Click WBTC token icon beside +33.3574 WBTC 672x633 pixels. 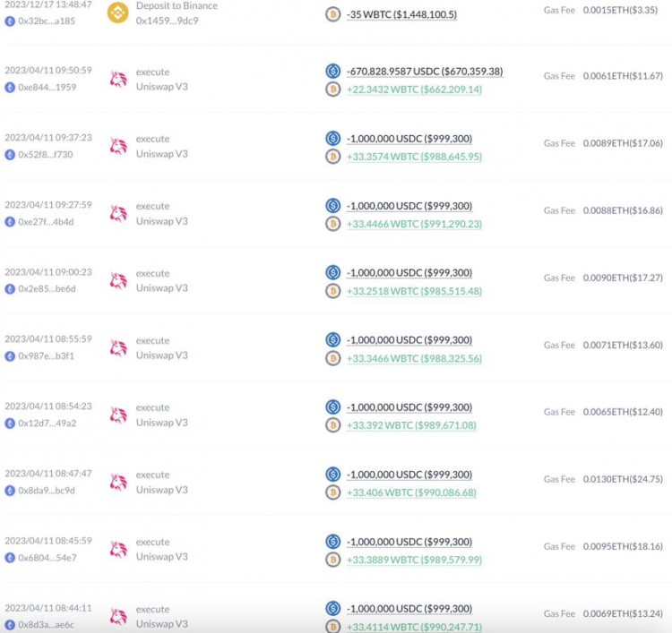click(333, 157)
